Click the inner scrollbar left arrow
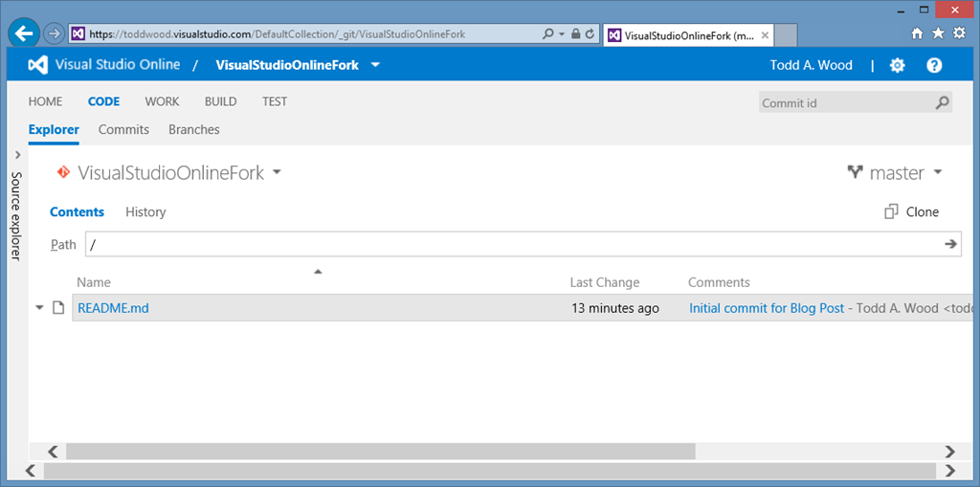980x487 pixels. [53, 452]
